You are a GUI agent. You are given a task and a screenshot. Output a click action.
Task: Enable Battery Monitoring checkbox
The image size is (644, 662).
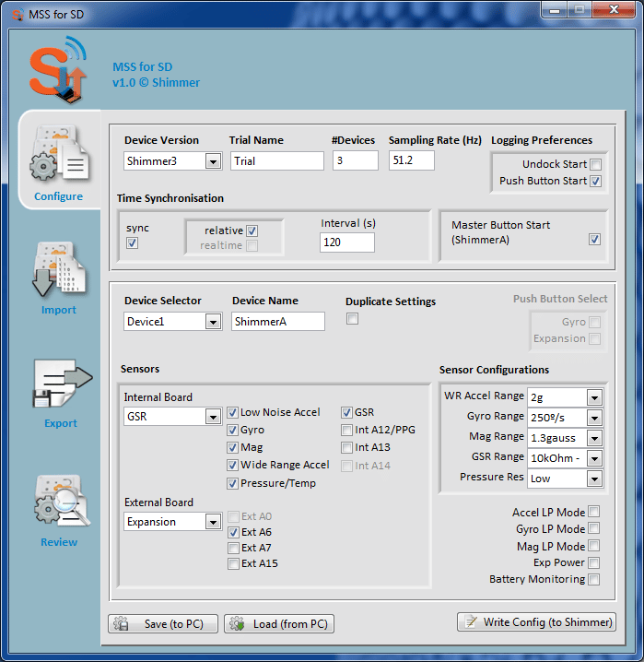(x=594, y=579)
